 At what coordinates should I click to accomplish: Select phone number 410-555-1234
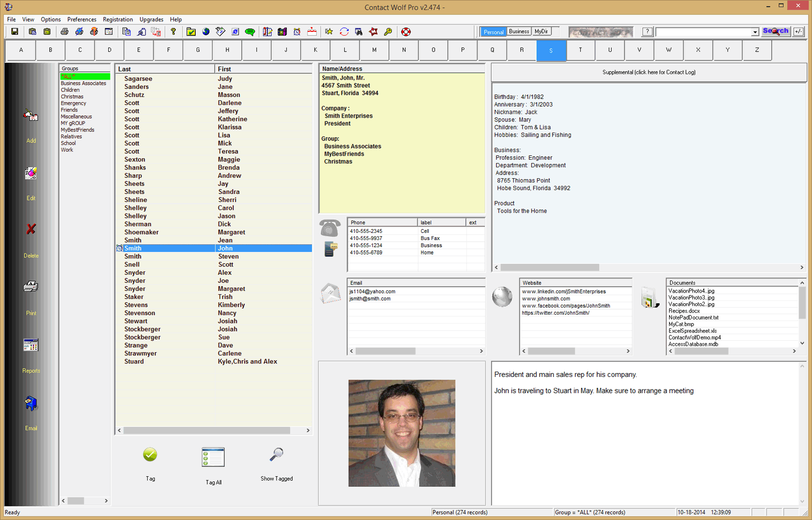[366, 245]
